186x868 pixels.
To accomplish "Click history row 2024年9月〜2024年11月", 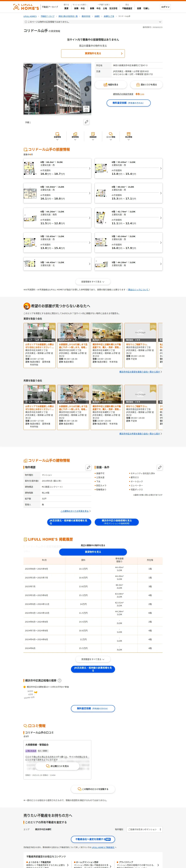I will click(x=93, y=604).
